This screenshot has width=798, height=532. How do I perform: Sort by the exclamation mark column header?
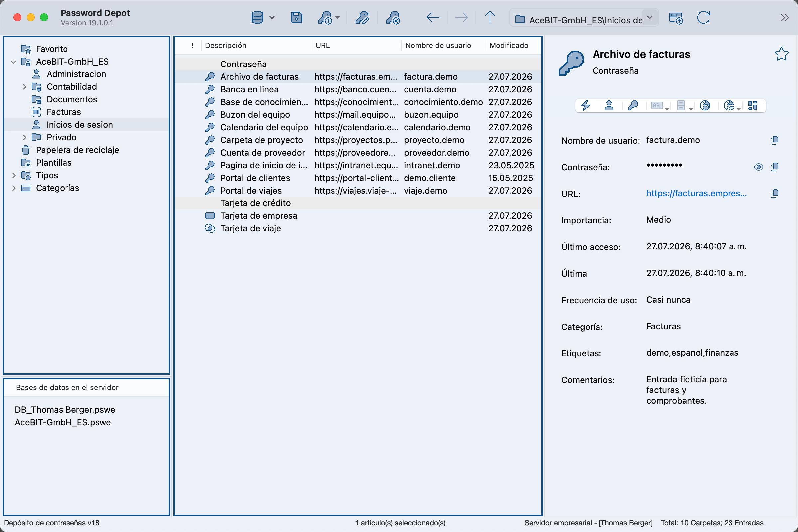click(192, 45)
